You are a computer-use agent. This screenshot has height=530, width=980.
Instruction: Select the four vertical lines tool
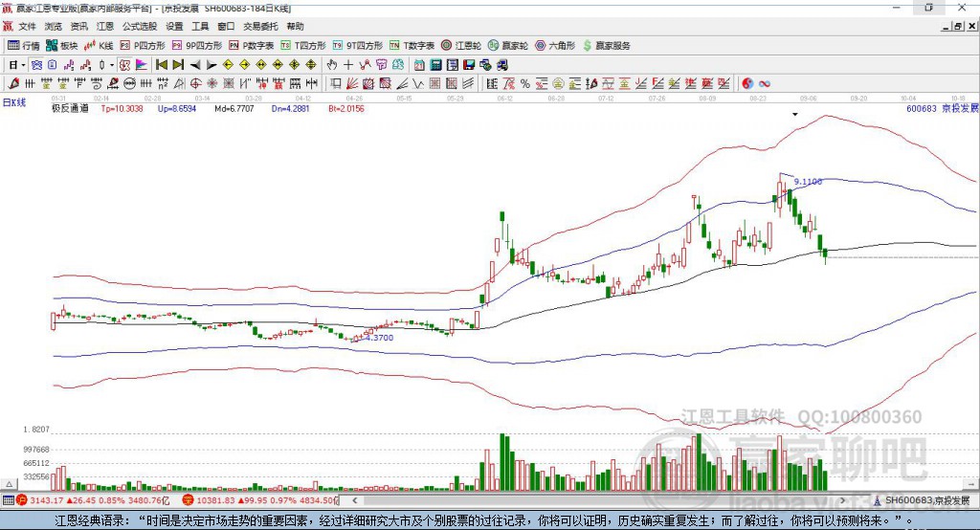tap(145, 83)
